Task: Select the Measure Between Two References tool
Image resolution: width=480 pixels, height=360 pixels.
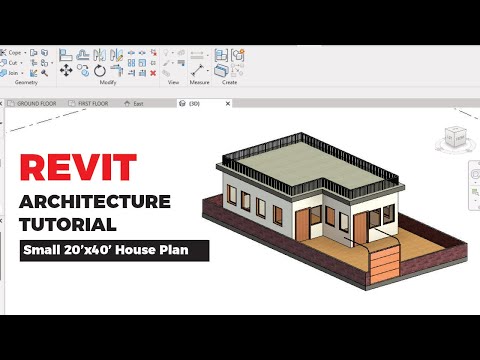Action: [197, 70]
